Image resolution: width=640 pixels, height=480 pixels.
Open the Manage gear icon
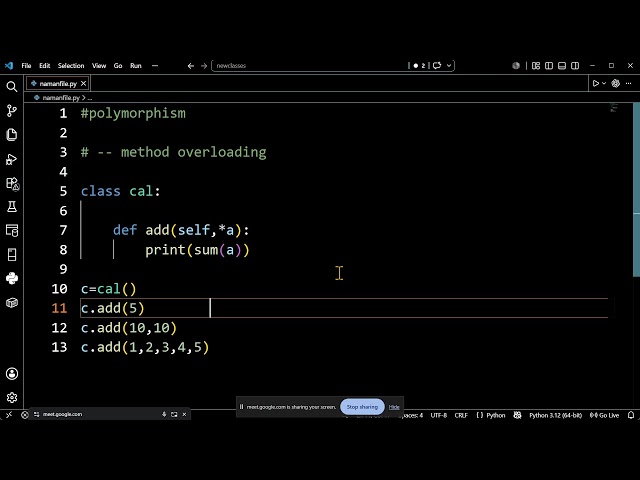point(11,397)
